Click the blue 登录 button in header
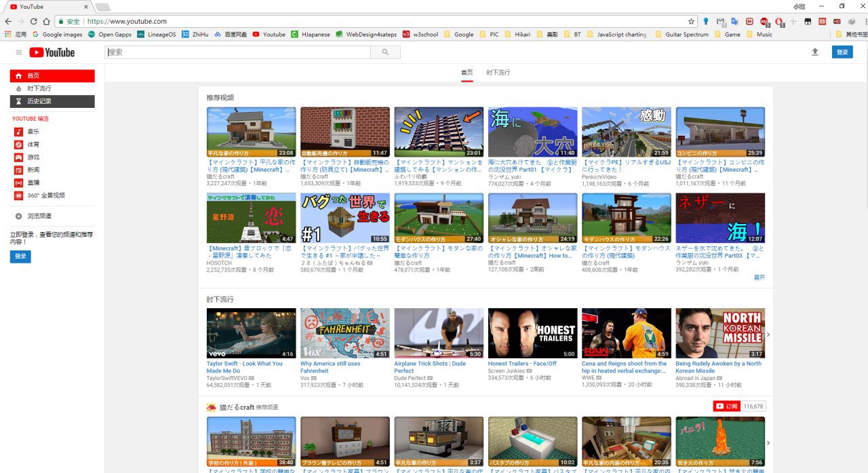The image size is (868, 473). click(x=842, y=52)
